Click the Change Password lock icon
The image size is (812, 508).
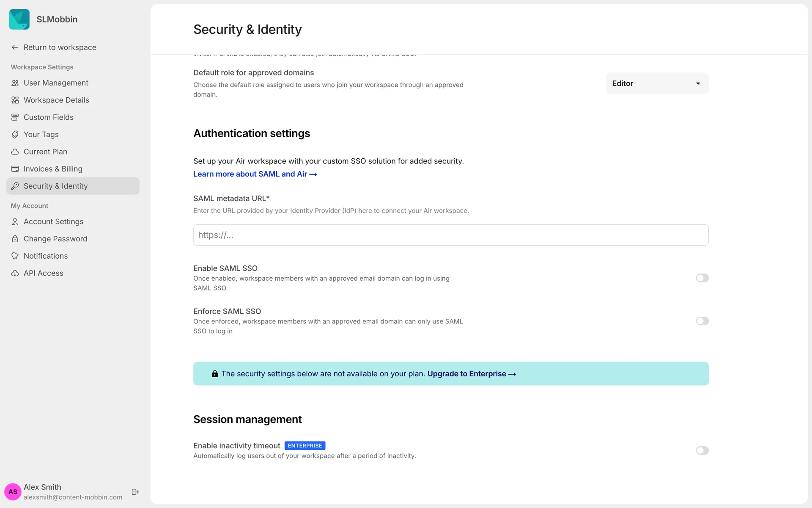pos(15,239)
